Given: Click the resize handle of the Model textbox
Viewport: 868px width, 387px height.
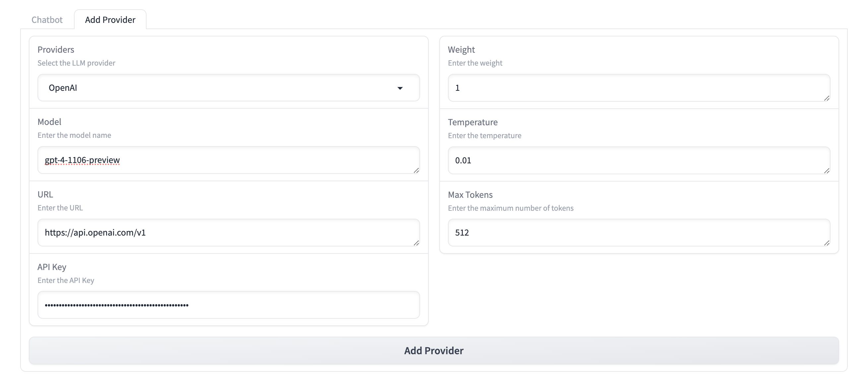Looking at the screenshot, I should pyautogui.click(x=416, y=170).
